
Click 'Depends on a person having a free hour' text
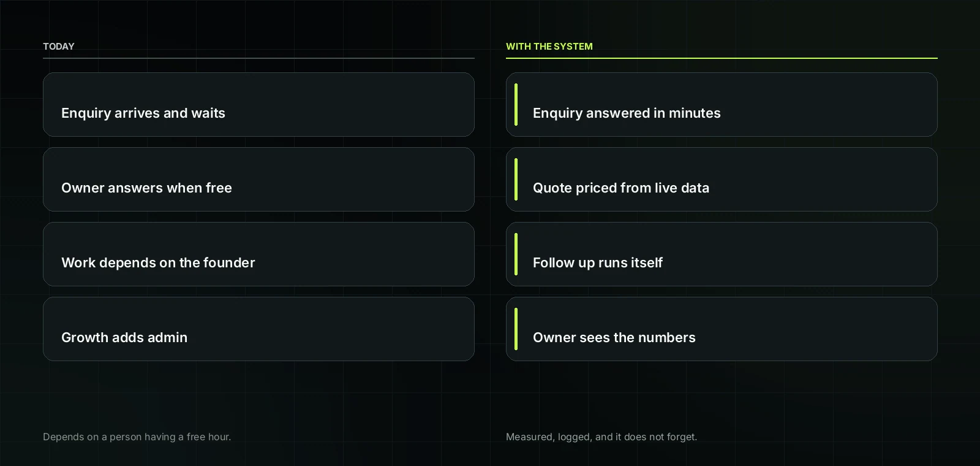click(x=137, y=437)
